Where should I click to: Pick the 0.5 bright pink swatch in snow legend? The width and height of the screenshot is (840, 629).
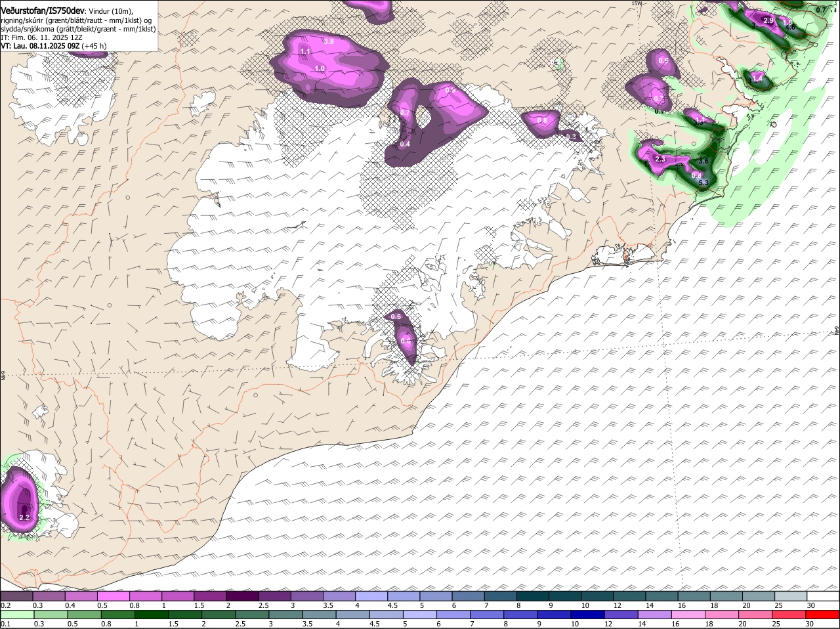tap(113, 596)
